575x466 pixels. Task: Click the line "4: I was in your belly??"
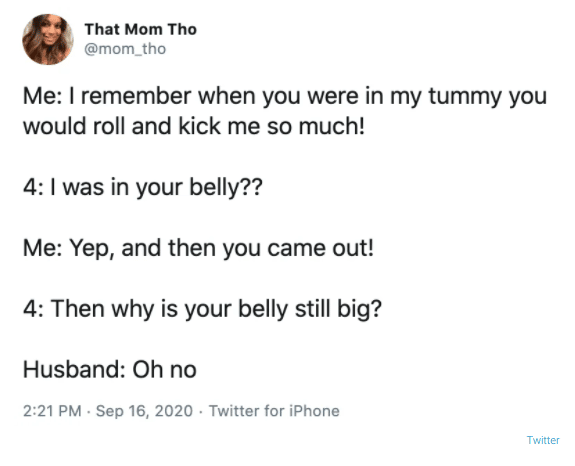click(143, 188)
